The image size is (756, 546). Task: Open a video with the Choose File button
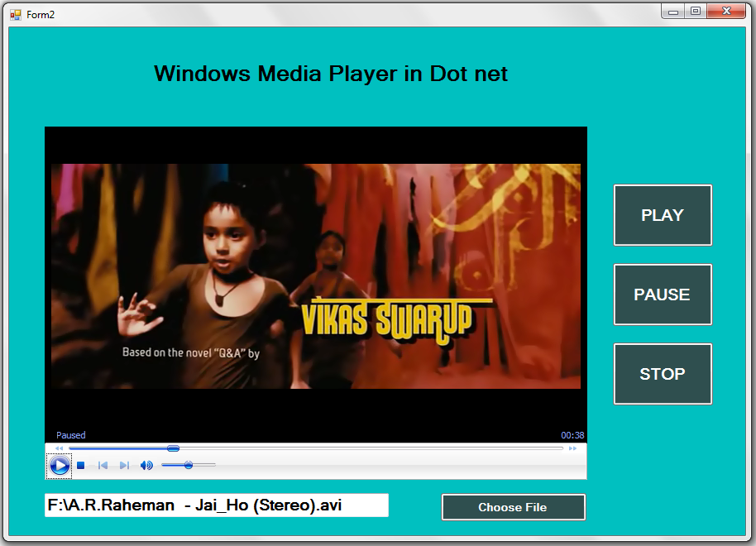(x=513, y=507)
